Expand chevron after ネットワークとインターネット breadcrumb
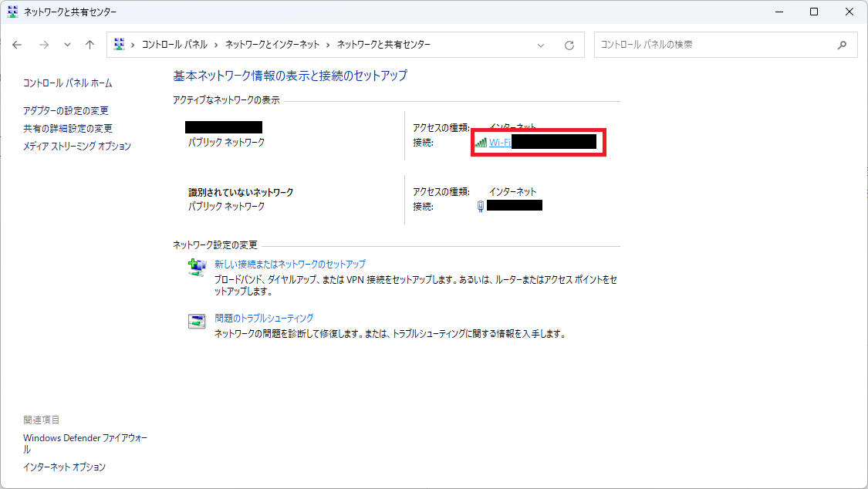868x489 pixels. click(x=328, y=45)
